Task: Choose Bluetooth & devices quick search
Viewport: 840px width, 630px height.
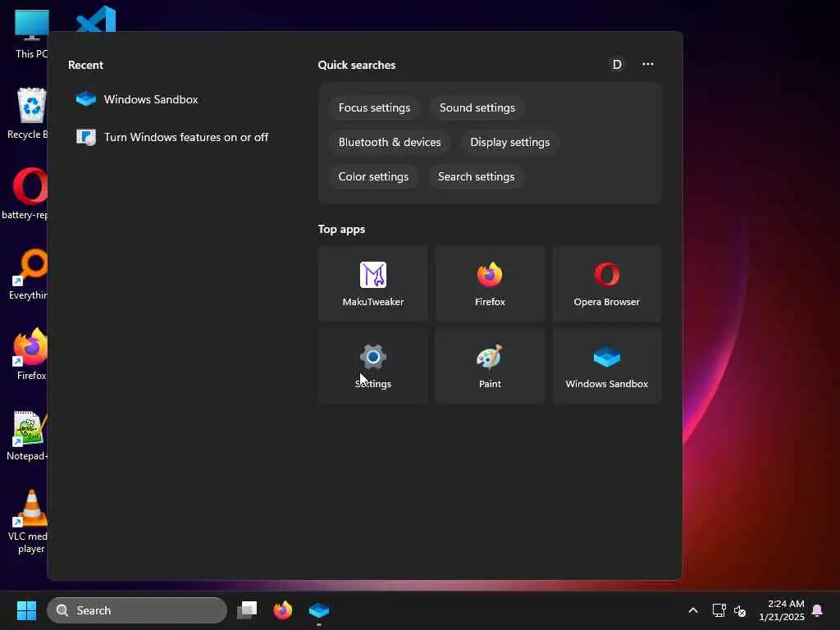Action: click(x=390, y=142)
